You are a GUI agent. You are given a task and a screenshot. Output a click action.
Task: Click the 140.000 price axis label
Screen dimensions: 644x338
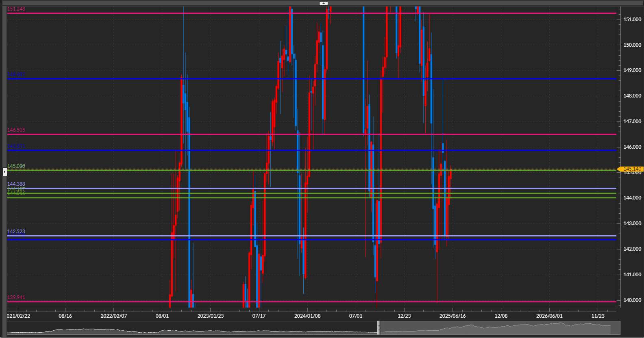point(632,300)
